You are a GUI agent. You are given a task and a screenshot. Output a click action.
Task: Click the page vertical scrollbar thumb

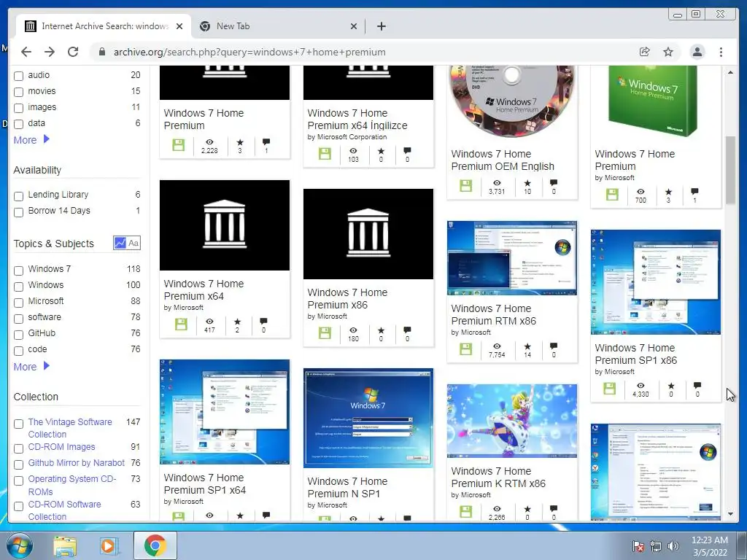[730, 170]
